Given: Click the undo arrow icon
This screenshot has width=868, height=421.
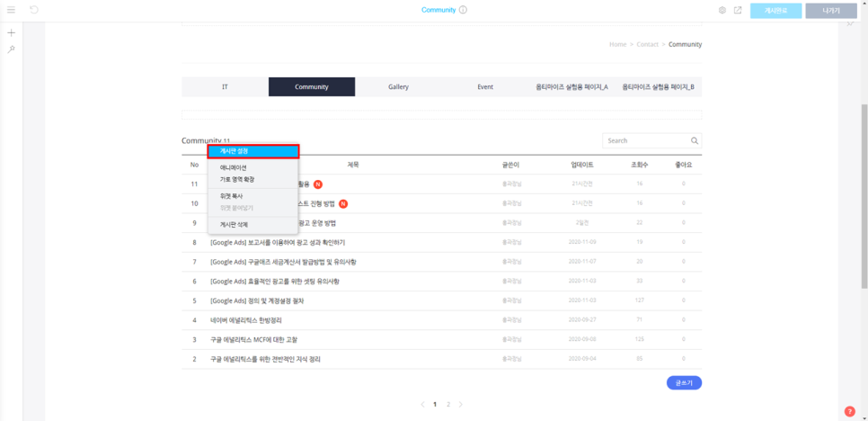Looking at the screenshot, I should (x=34, y=10).
